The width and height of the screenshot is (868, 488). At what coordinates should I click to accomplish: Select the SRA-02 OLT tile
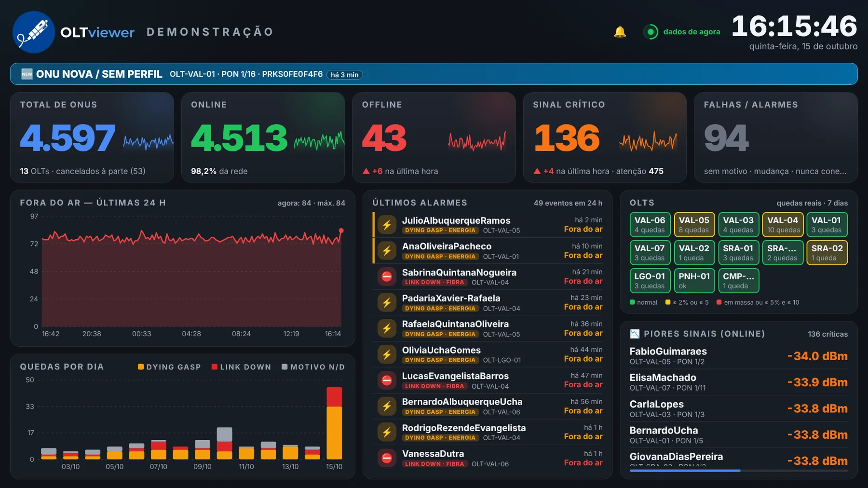click(827, 253)
